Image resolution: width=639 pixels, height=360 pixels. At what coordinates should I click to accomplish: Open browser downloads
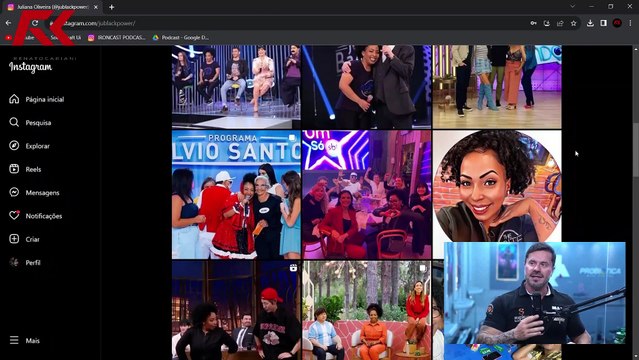590,23
